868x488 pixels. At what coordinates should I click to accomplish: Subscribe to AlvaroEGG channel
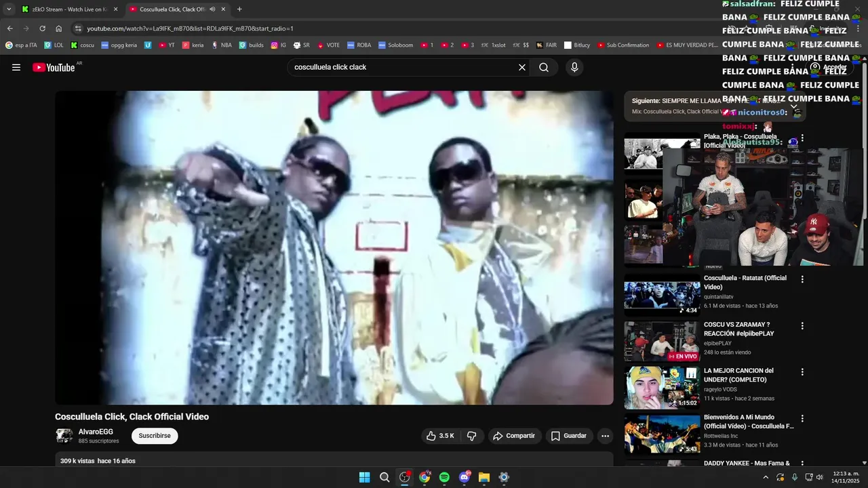155,436
